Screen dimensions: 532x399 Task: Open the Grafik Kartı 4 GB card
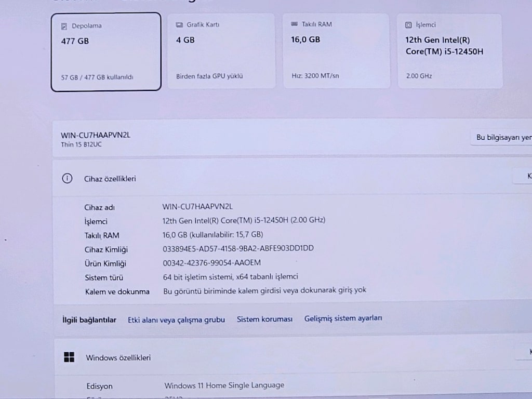[221, 51]
